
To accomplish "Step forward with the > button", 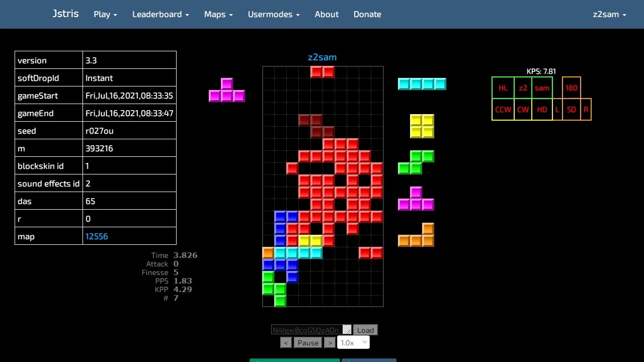I will pos(330,343).
